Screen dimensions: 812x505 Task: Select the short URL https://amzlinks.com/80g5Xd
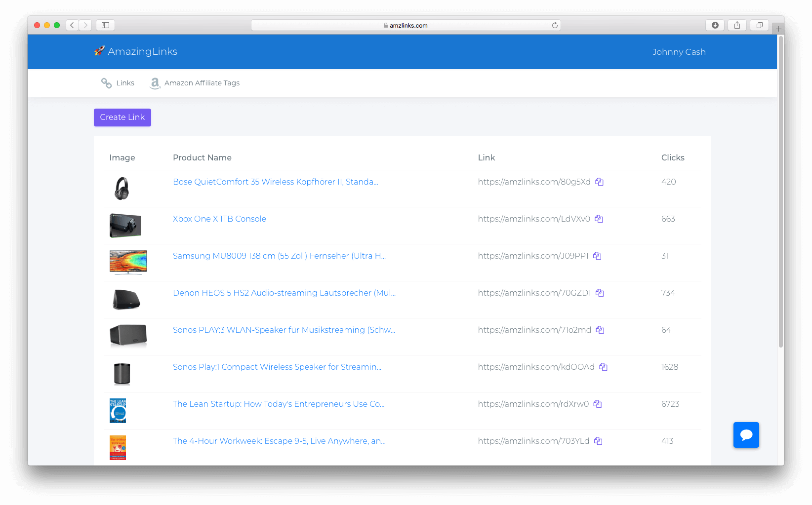(534, 182)
